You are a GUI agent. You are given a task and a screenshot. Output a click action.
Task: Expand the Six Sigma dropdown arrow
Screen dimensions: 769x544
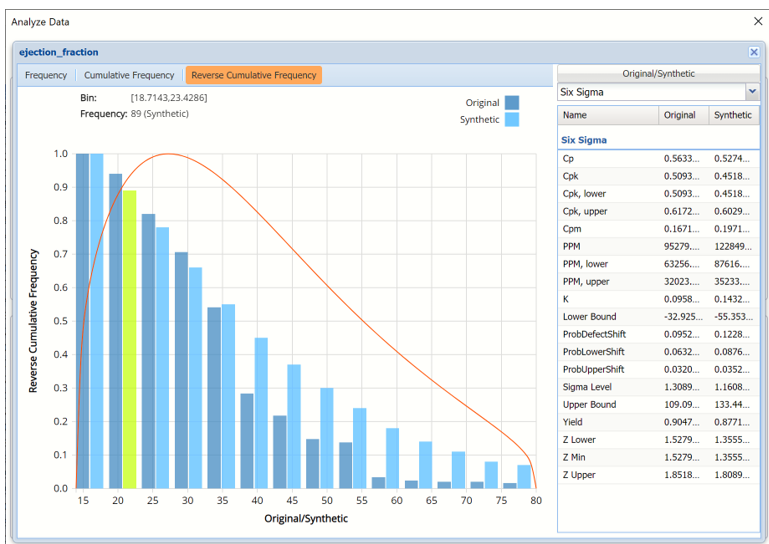tap(752, 92)
